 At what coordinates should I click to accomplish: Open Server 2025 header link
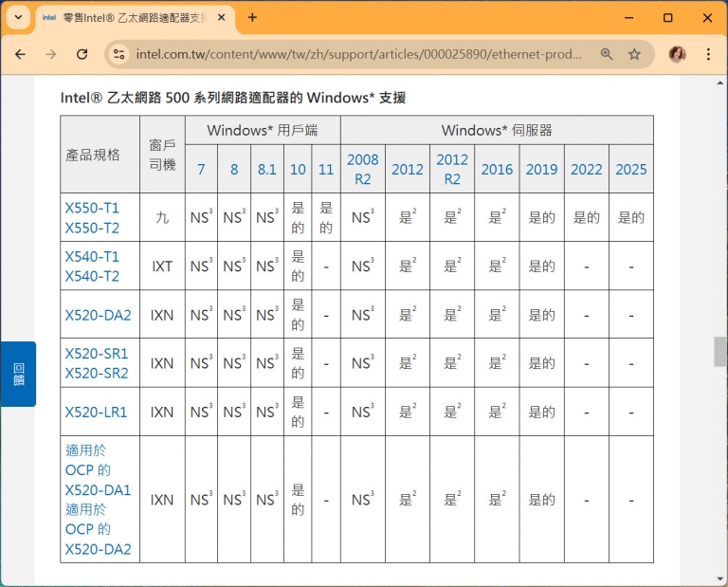coord(631,169)
